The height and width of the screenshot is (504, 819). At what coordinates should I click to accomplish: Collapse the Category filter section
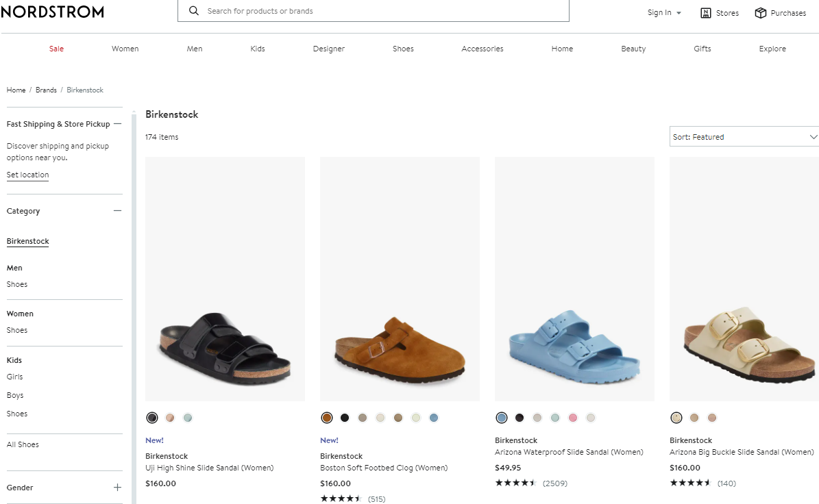(x=117, y=211)
